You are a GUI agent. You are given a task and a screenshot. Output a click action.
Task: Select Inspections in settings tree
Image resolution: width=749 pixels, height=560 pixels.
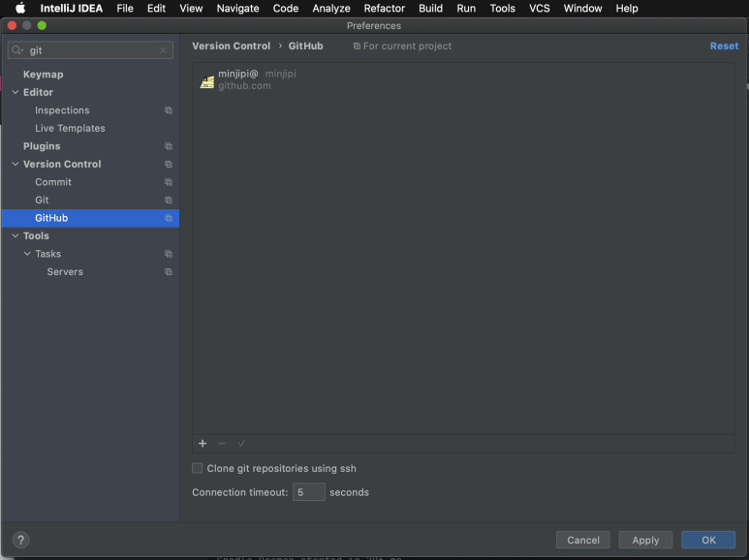pos(62,110)
